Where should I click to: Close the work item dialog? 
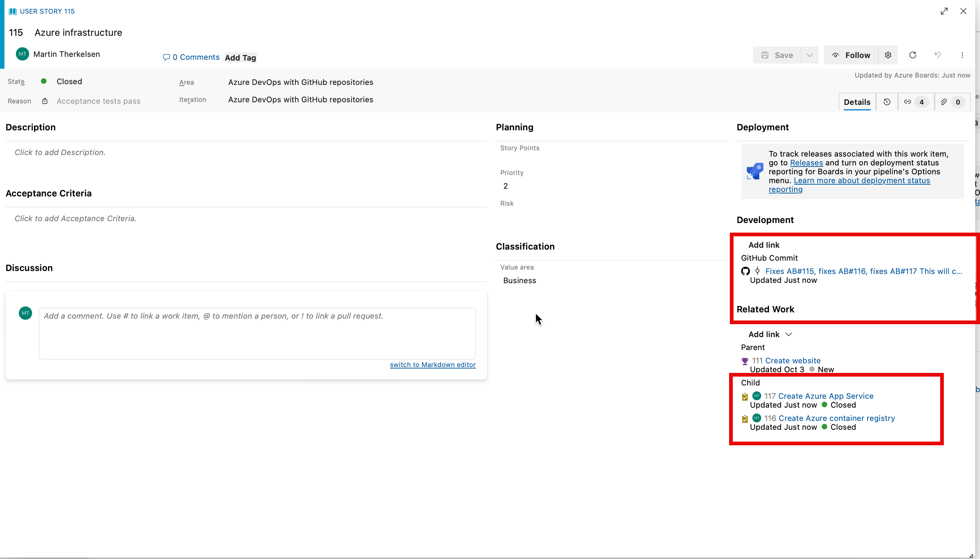point(963,11)
